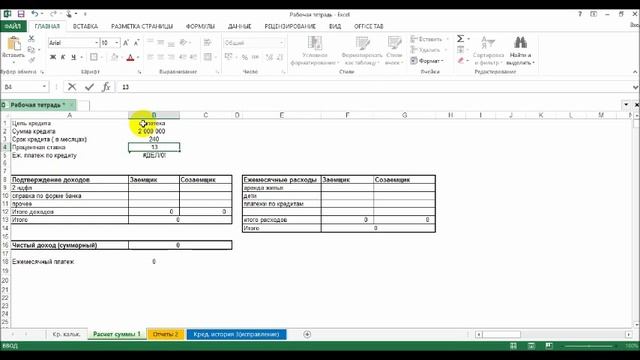Select the Чистый доход (суммарный) cell
This screenshot has height=360, width=640.
tap(69, 245)
